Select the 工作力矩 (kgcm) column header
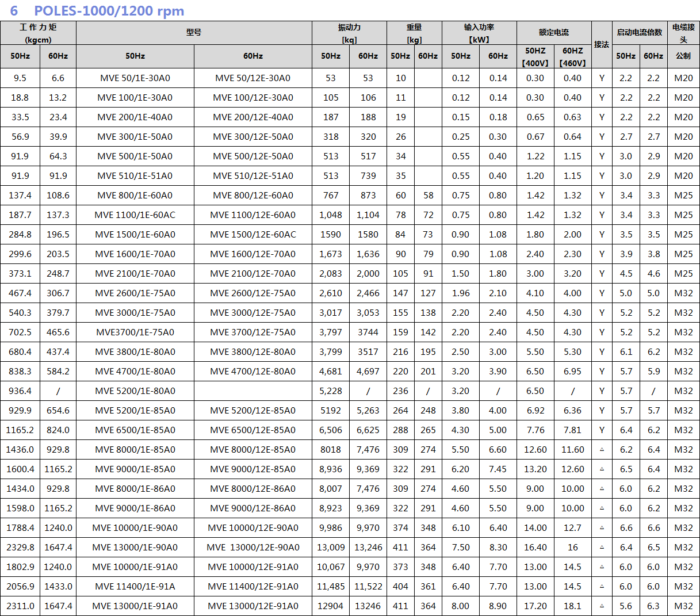This screenshot has width=700, height=616. [x=38, y=33]
